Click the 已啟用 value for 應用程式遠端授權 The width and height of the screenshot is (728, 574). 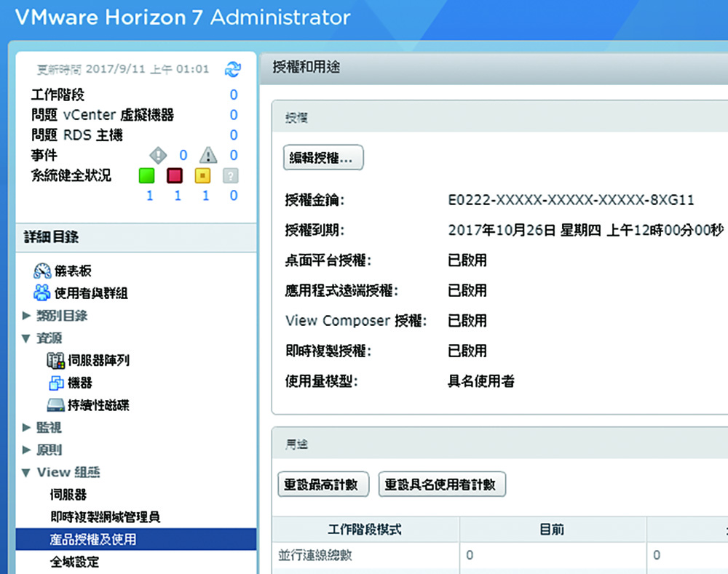point(467,290)
